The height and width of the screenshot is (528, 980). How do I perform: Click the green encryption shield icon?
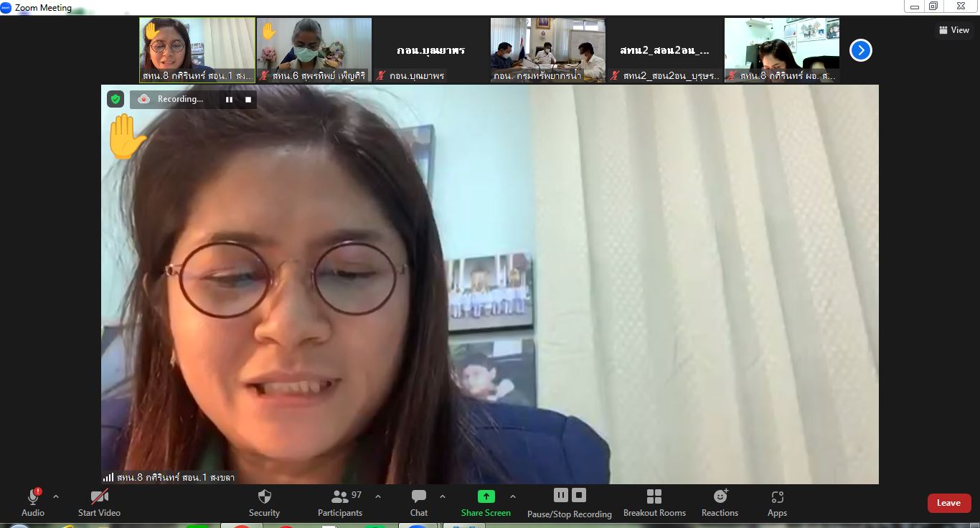pyautogui.click(x=116, y=99)
